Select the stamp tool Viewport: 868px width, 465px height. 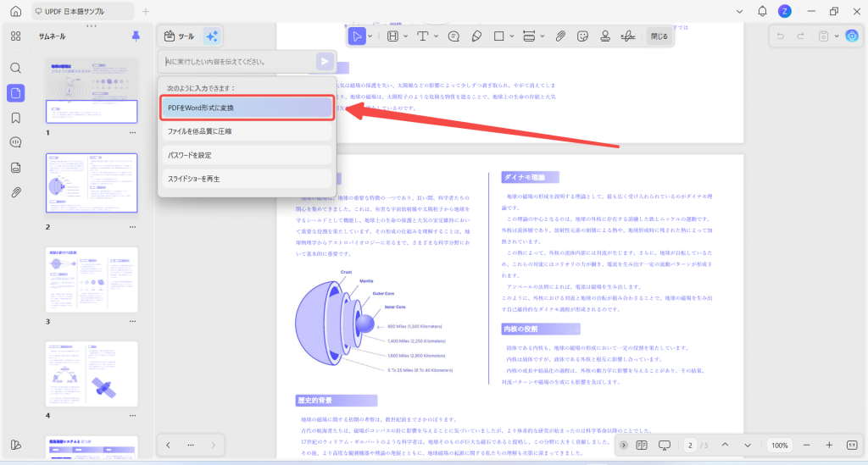coord(605,36)
